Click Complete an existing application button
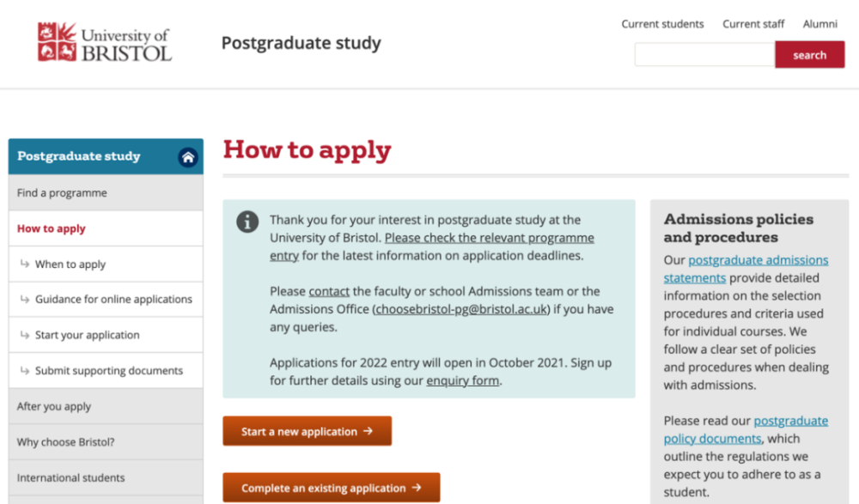Viewport: 859px width, 504px height. [x=331, y=488]
